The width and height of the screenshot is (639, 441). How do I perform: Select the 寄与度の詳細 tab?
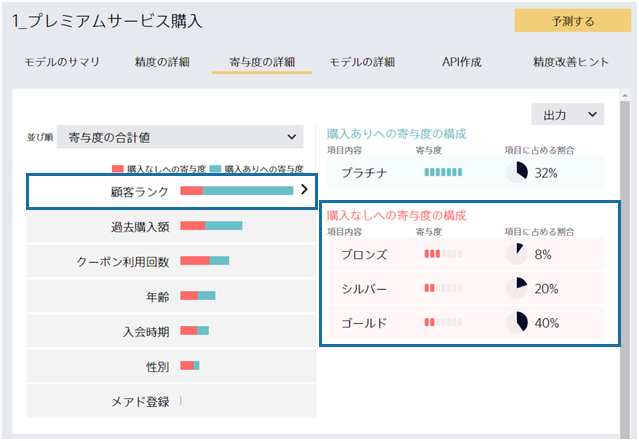[x=262, y=62]
